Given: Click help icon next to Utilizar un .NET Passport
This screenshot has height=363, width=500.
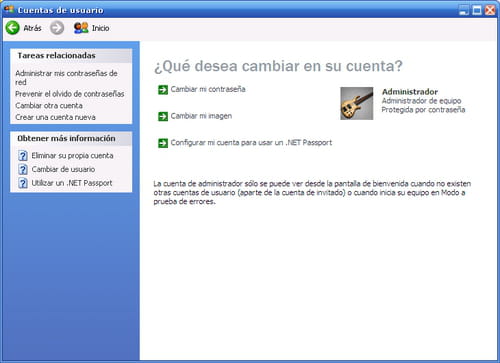Looking at the screenshot, I should (23, 183).
